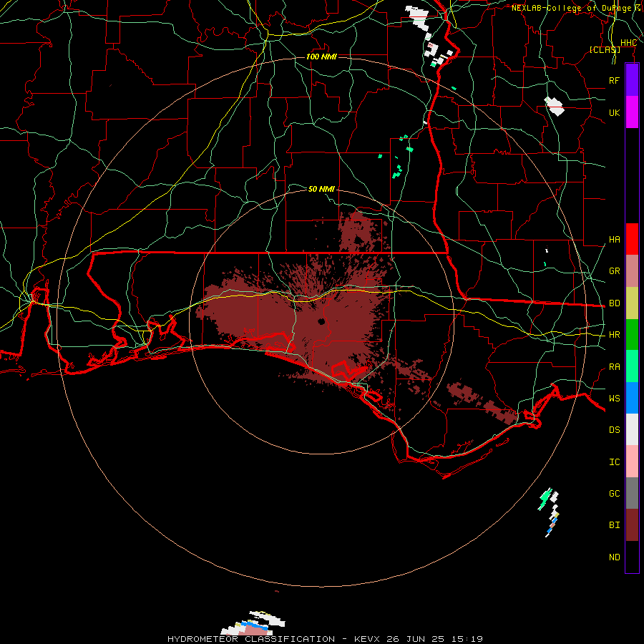Click the 'RF' legend label text
The height and width of the screenshot is (644, 644).
click(x=614, y=80)
